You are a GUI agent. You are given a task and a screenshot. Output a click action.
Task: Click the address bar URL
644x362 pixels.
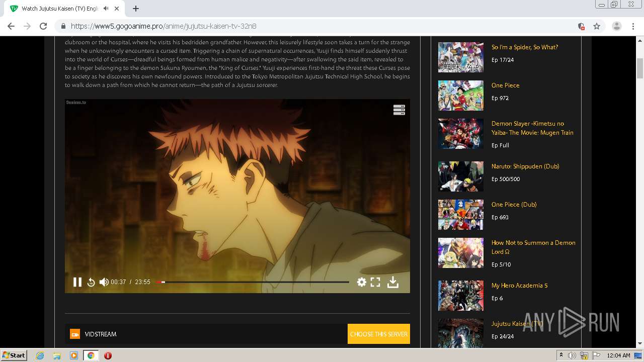point(164,26)
